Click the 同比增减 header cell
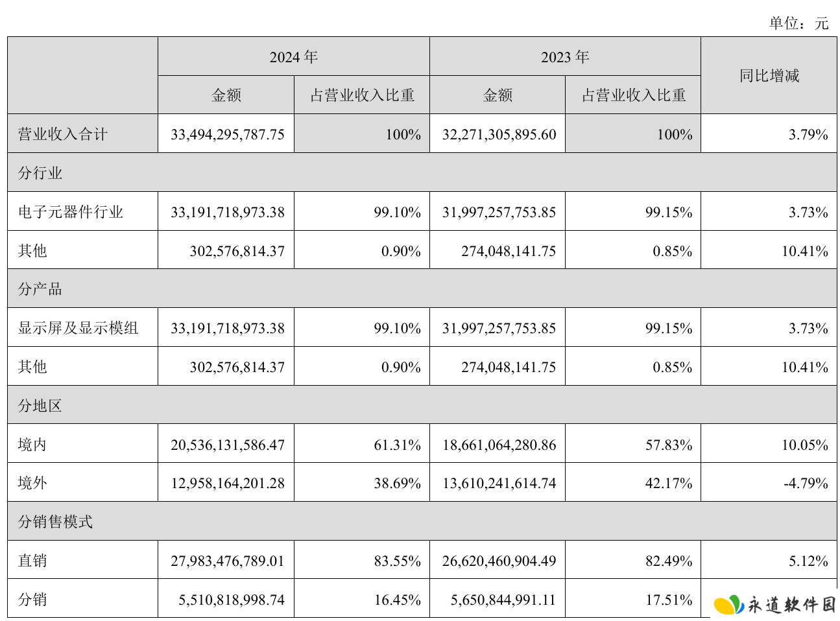Viewport: 840px width, 621px height. point(769,76)
